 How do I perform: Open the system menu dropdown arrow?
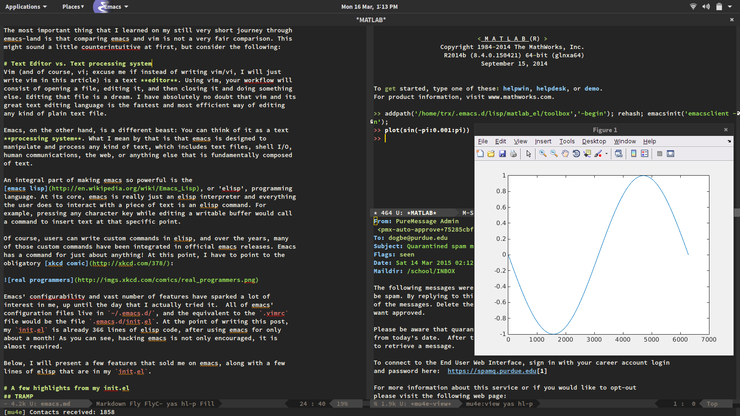pos(731,7)
